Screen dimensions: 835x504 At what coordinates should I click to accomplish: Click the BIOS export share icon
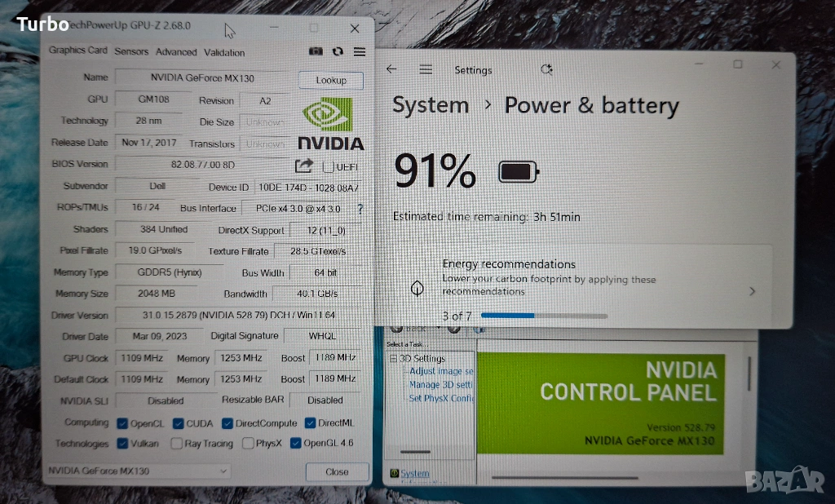click(303, 166)
